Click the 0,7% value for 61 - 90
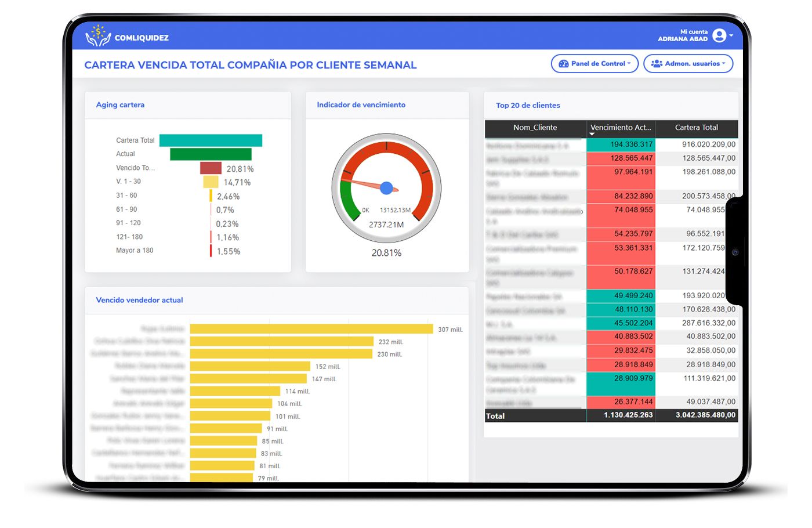This screenshot has width=812, height=528. click(225, 210)
